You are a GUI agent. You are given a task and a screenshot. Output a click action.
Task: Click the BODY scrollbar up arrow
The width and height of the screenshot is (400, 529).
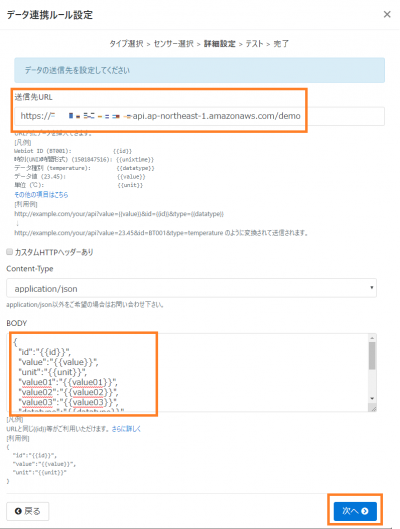pyautogui.click(x=372, y=338)
